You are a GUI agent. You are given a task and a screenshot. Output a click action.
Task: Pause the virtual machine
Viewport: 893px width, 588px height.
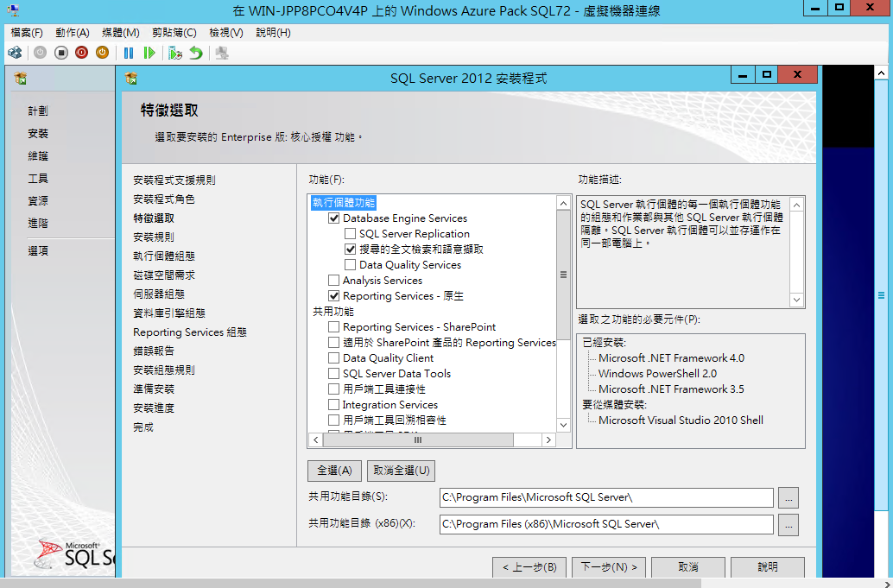coord(129,53)
